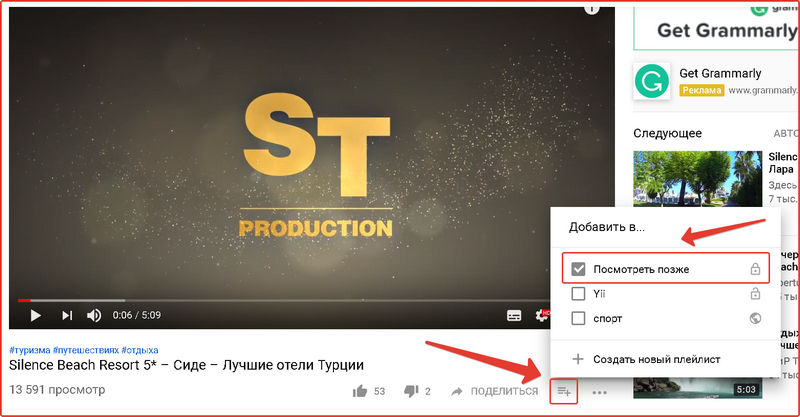Open the palm trees video thumbnail
Screen dimensions: 800x417
click(697, 179)
